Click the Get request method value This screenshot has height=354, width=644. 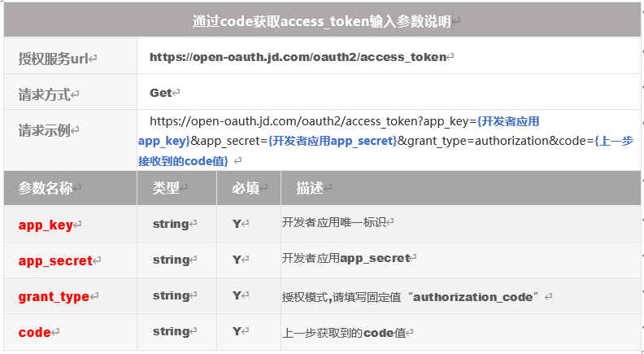tap(161, 94)
